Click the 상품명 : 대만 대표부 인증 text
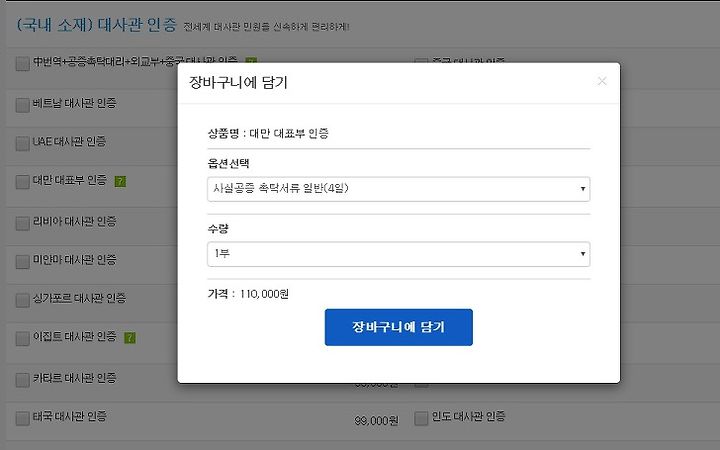This screenshot has height=450, width=720. pos(268,134)
